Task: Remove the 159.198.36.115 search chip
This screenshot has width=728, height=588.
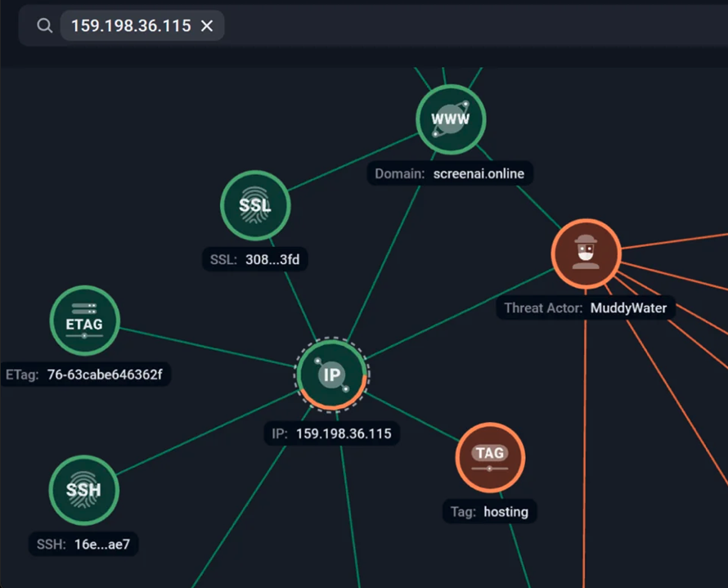Action: 207,26
